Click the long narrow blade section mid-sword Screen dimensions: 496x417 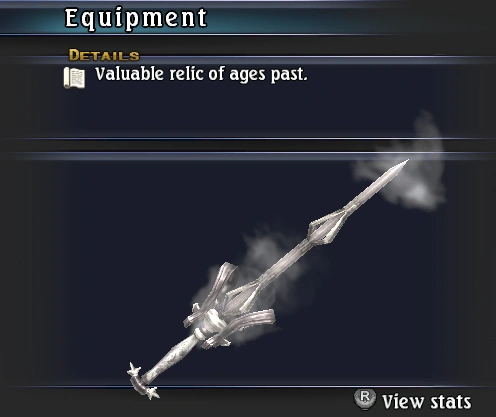287,260
